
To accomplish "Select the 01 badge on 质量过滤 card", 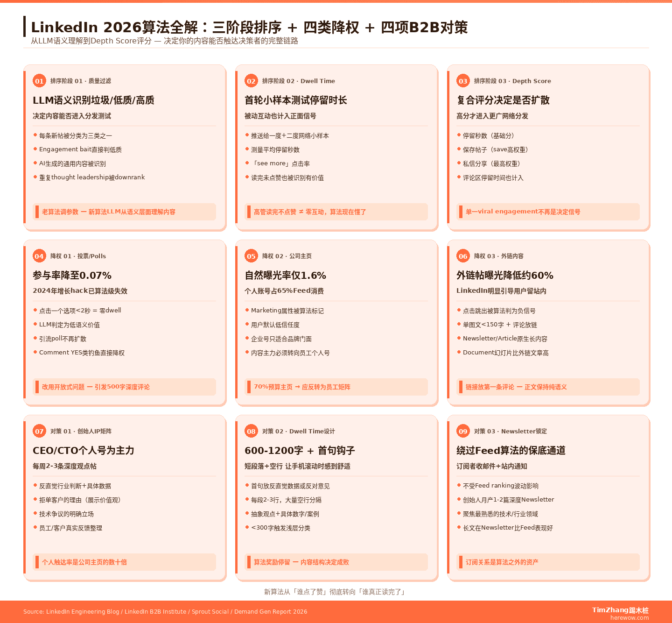I will click(x=39, y=81).
